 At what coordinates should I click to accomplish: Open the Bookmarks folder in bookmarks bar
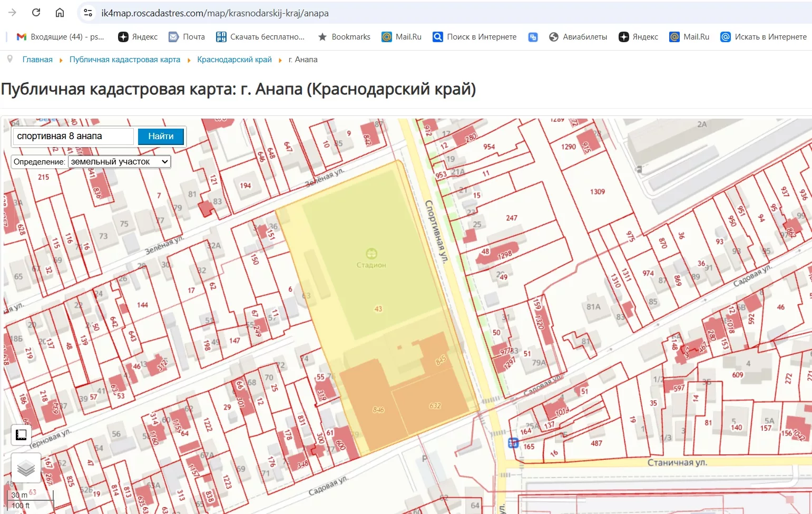pos(344,37)
